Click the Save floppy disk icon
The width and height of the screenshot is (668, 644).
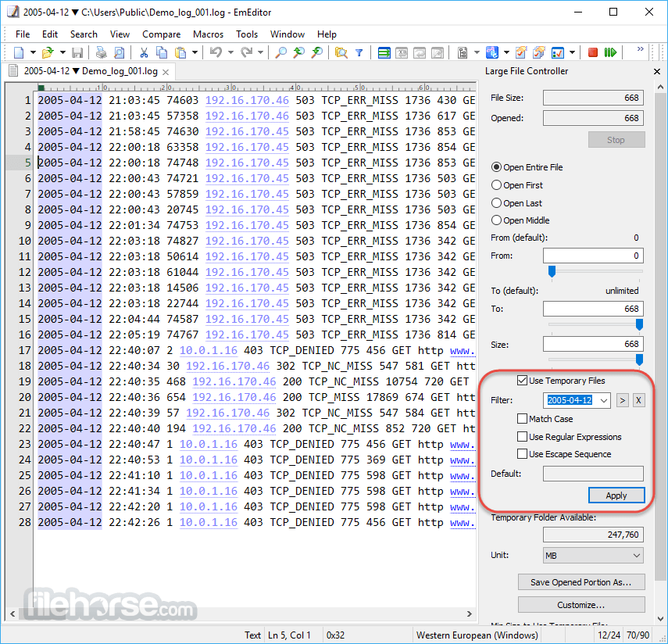[x=77, y=52]
